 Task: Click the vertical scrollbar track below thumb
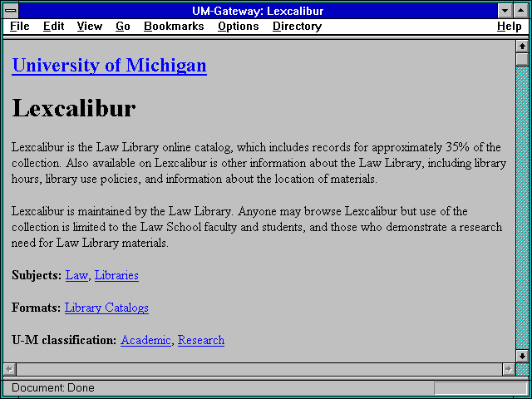pyautogui.click(x=522, y=208)
